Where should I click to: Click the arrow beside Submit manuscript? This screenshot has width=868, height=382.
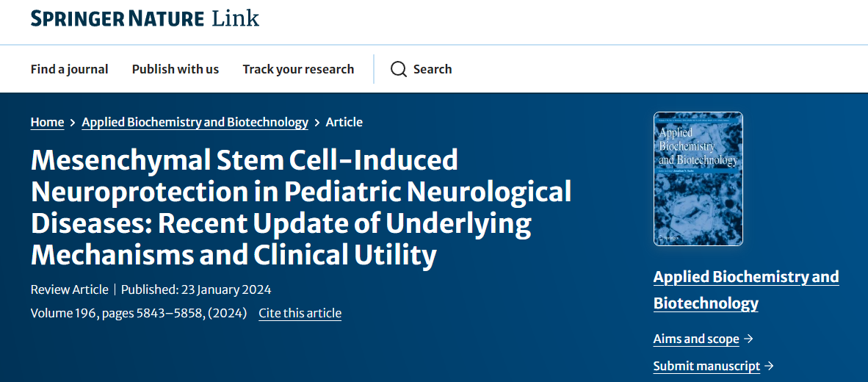point(769,366)
